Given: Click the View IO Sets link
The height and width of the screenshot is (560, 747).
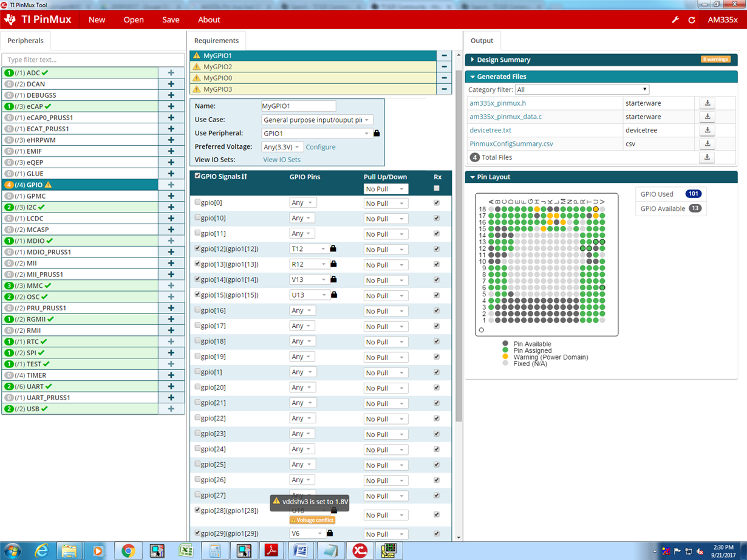Looking at the screenshot, I should coord(282,160).
